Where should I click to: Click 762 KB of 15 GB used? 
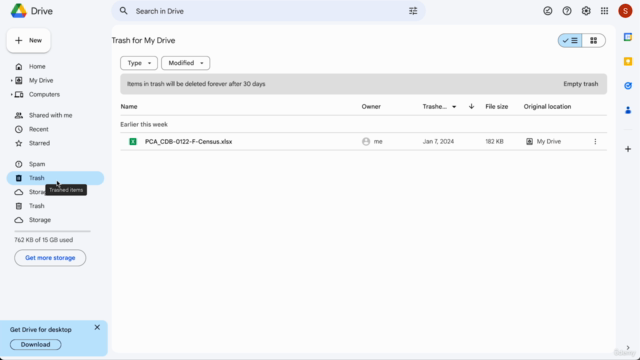click(44, 240)
